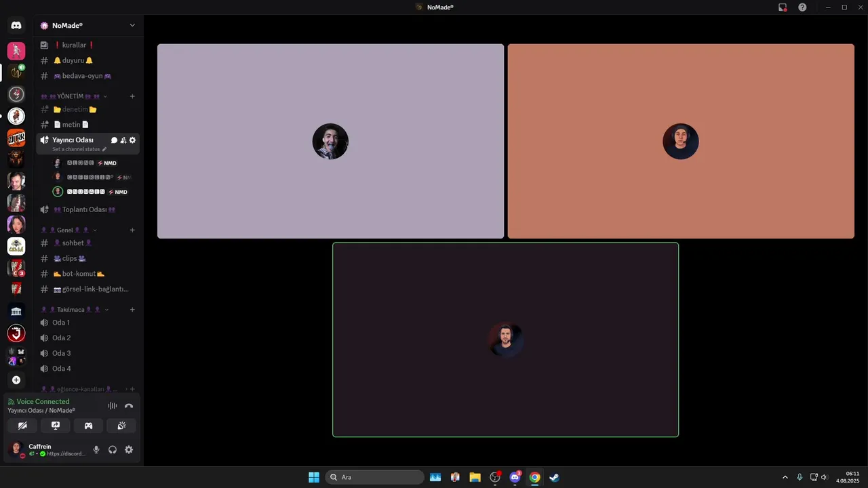Click Voice Connected status text

43,401
